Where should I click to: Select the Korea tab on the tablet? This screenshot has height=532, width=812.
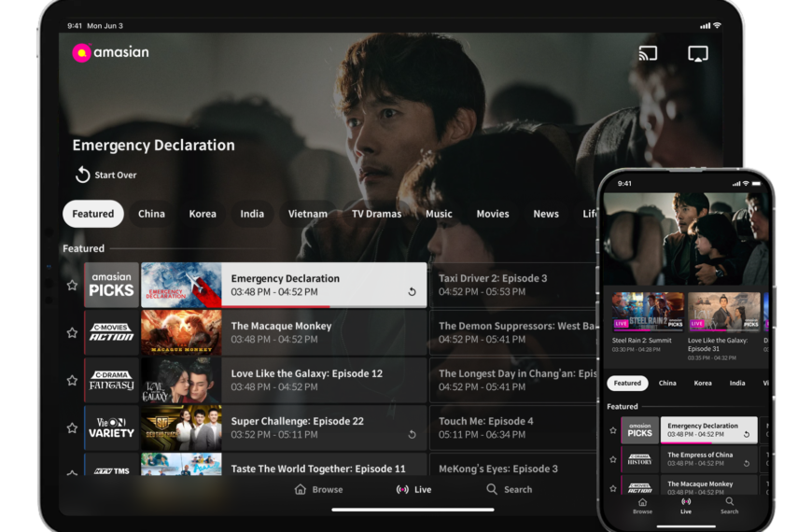pyautogui.click(x=203, y=214)
